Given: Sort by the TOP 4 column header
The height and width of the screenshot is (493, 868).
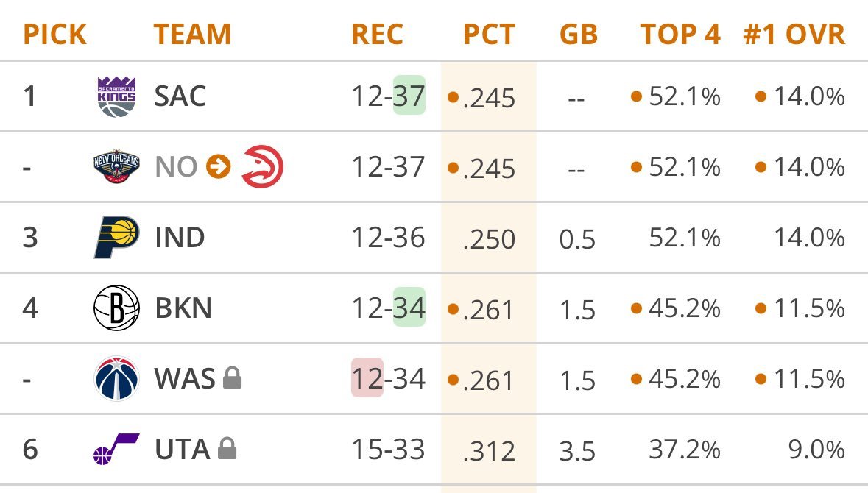Looking at the screenshot, I should pos(680,34).
